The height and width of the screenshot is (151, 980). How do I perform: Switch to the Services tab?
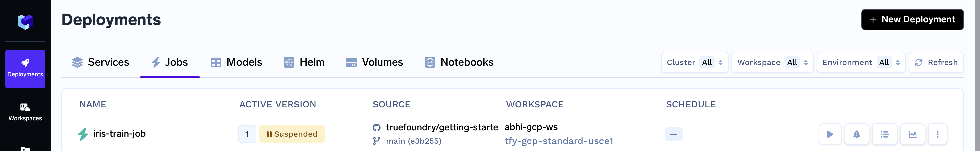(x=100, y=62)
